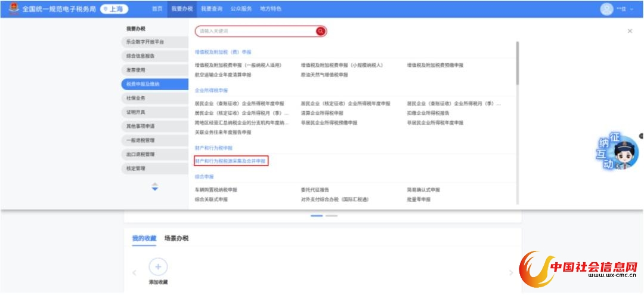Image resolution: width=644 pixels, height=295 pixels.
Task: Expand the user account dropdown arrow
Action: pos(632,10)
